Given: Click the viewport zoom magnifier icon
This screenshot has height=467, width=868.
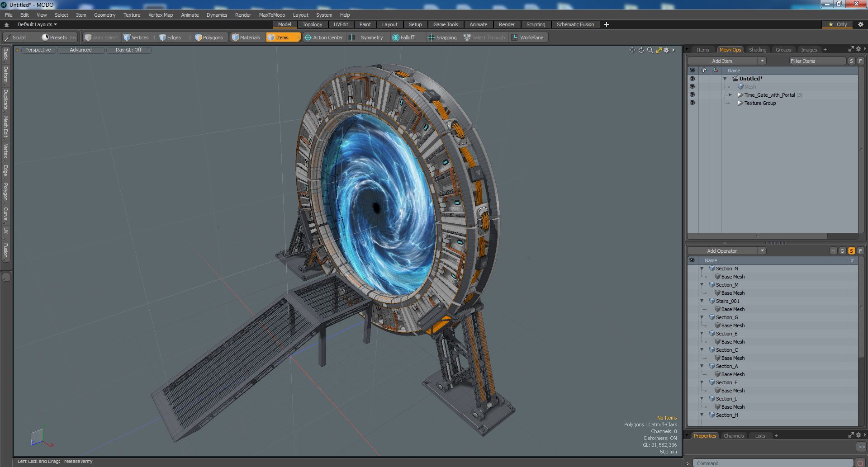Looking at the screenshot, I should [x=650, y=50].
